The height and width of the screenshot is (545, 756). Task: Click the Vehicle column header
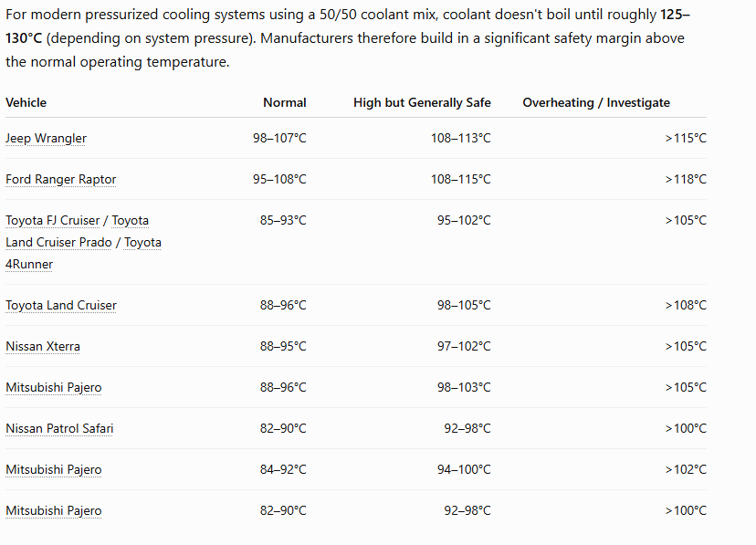[x=26, y=102]
